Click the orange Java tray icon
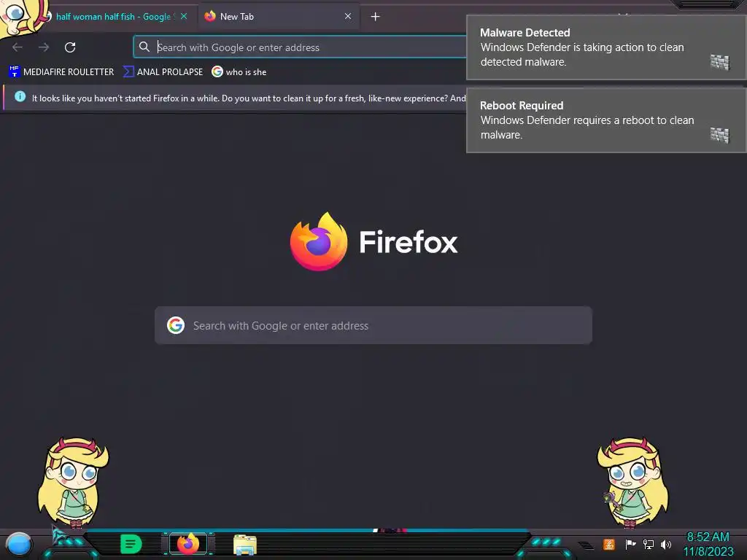747x560 pixels. [609, 544]
